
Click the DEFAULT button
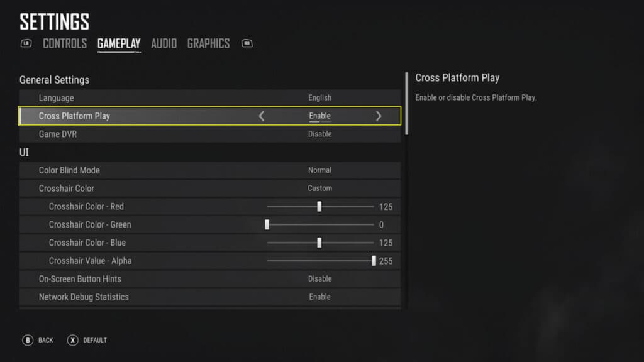click(96, 340)
